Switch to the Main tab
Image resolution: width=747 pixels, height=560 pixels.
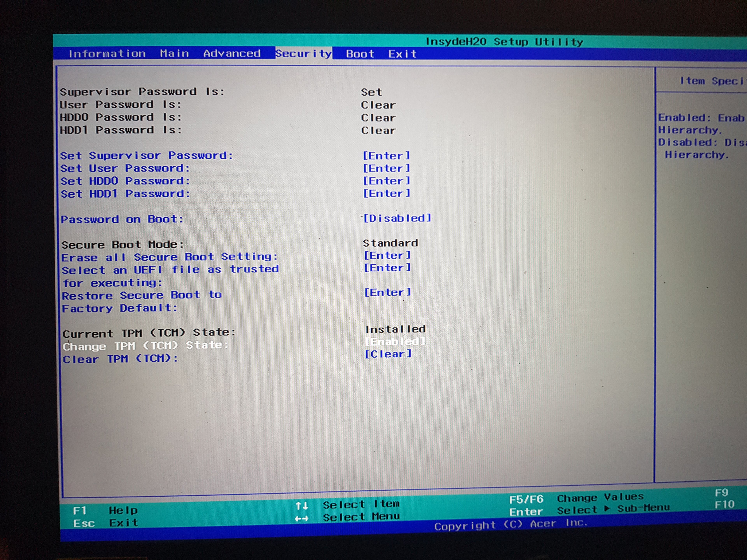[174, 53]
